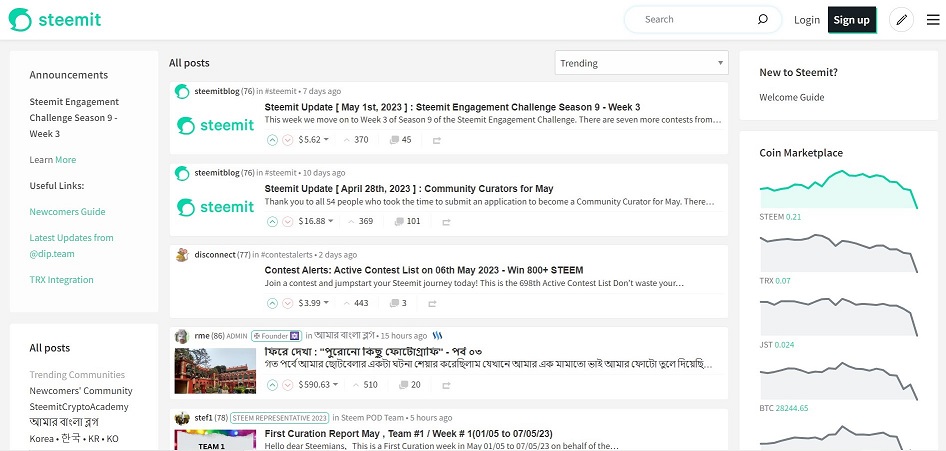Open comments icon showing 45 replies
946x451 pixels.
pyautogui.click(x=395, y=140)
